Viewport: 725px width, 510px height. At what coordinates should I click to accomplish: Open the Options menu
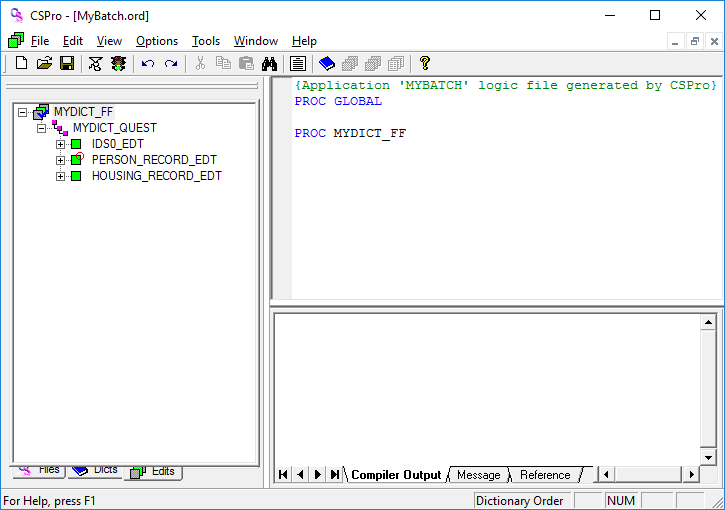tap(157, 41)
